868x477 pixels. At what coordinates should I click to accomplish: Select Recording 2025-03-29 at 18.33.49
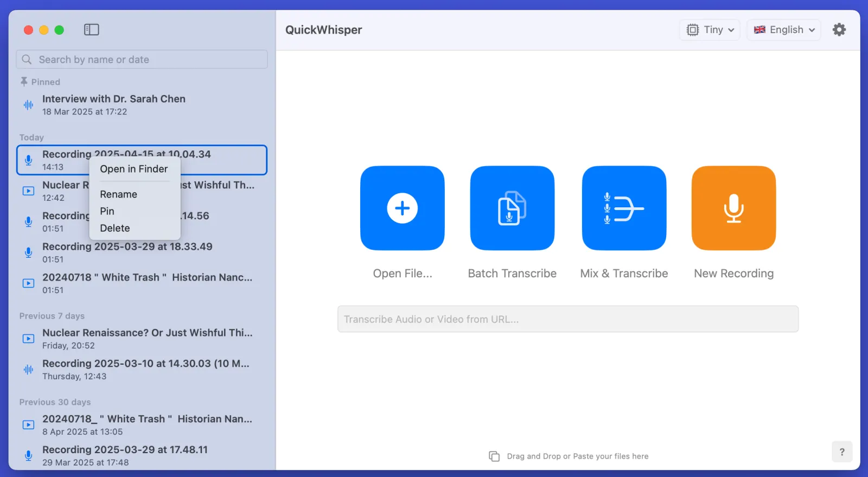point(142,253)
